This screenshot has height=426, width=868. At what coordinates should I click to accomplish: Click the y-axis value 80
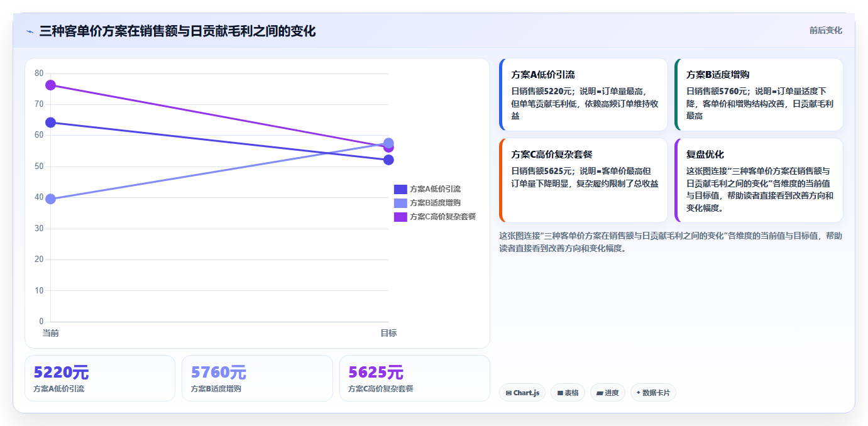click(x=39, y=74)
